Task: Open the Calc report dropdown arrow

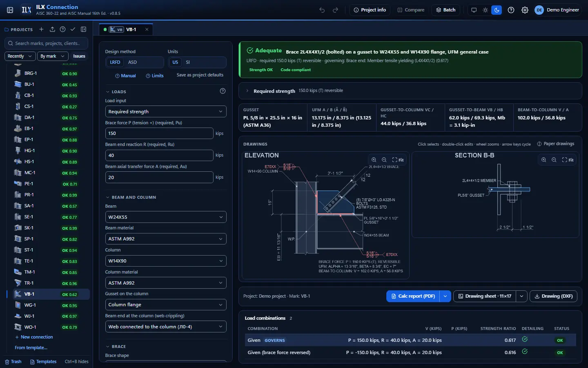Action: (445, 296)
